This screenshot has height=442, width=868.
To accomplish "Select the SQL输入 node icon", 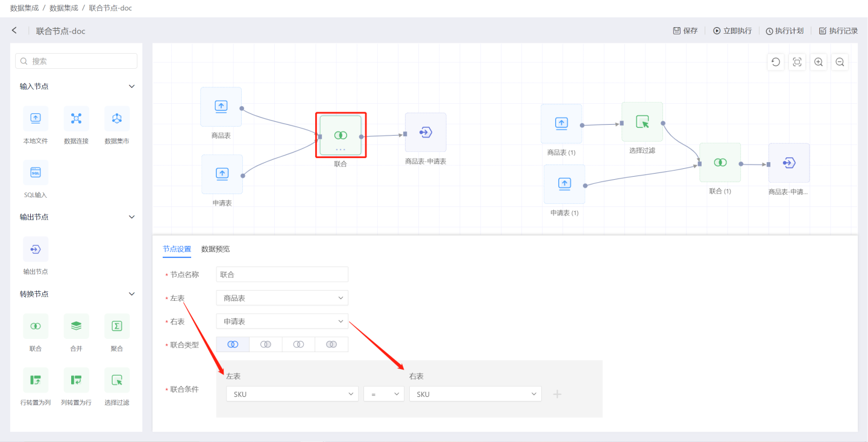I will tap(36, 173).
